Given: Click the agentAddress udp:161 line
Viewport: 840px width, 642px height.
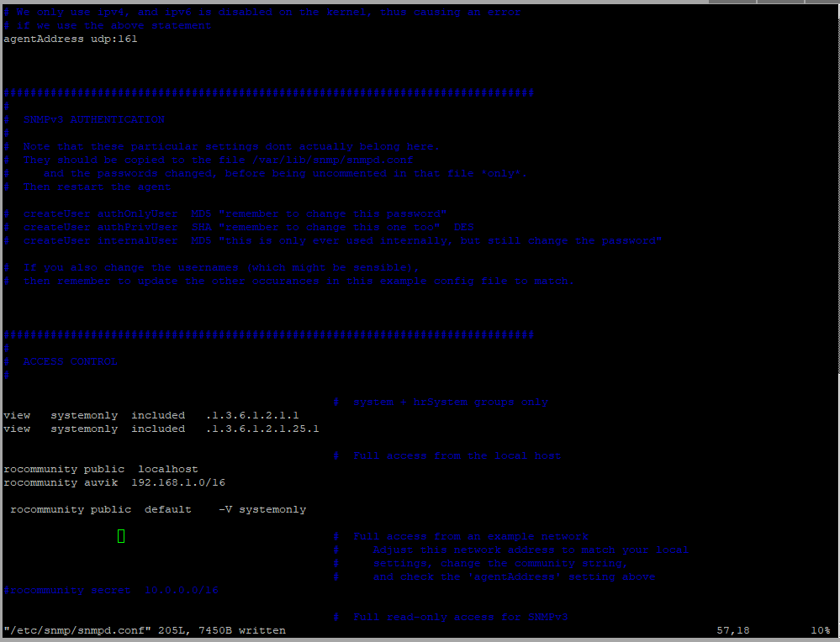Looking at the screenshot, I should pyautogui.click(x=71, y=39).
